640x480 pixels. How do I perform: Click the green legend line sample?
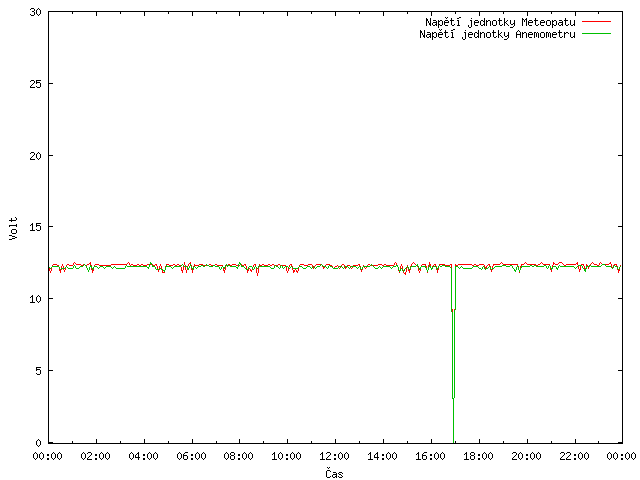pos(596,33)
